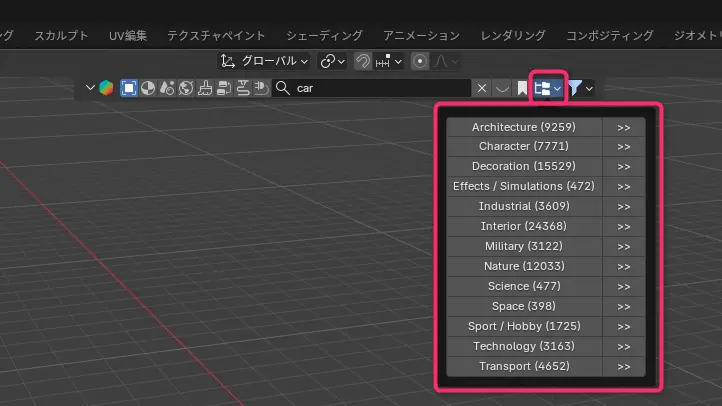Expand Effects / Simulations subcategories with >>
Viewport: 722px width, 406px height.
click(x=623, y=187)
